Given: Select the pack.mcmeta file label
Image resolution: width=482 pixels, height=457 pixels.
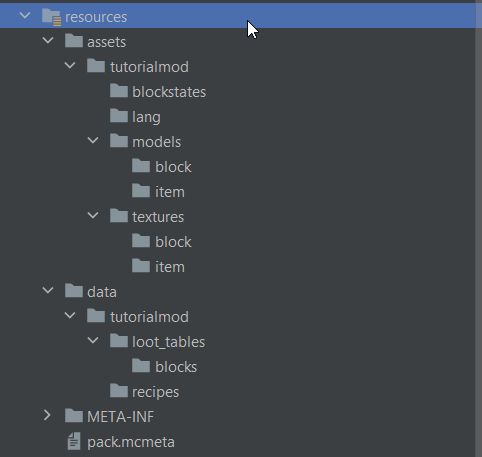Looking at the screenshot, I should tap(131, 442).
